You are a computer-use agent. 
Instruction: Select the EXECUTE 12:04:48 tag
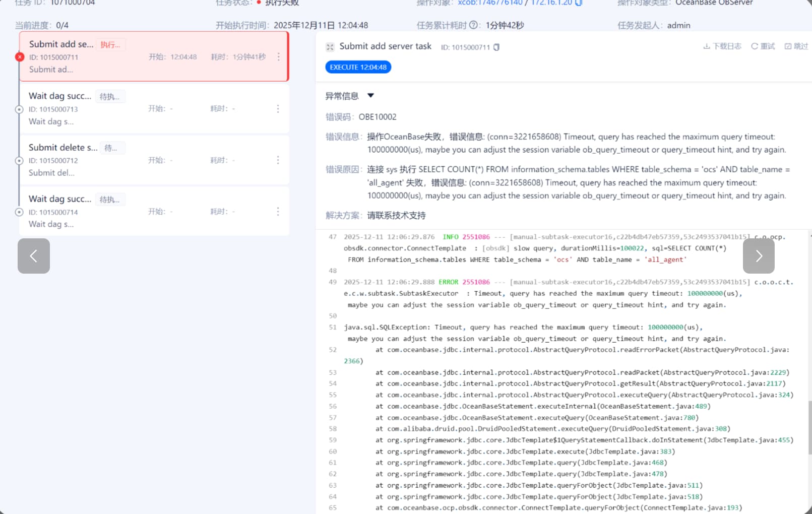(358, 67)
